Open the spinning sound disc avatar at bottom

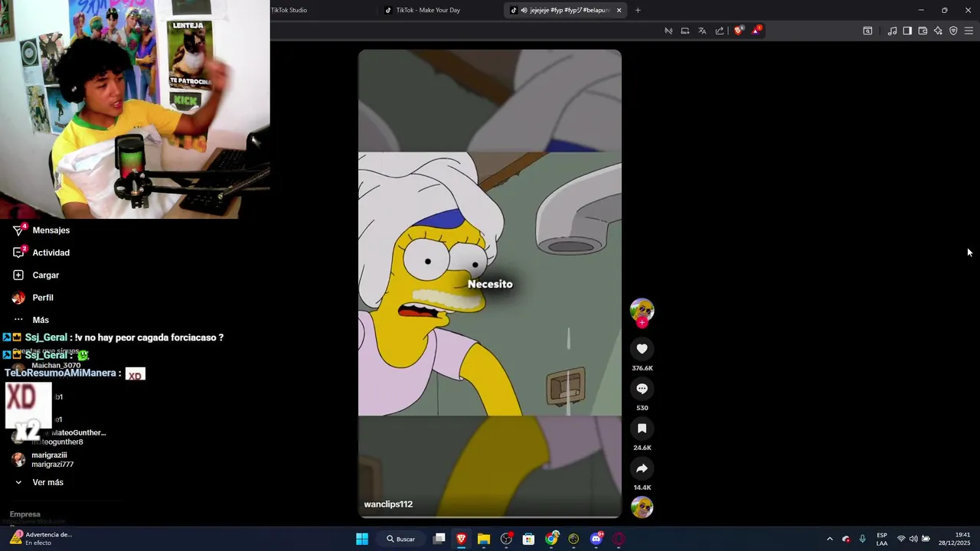[x=642, y=507]
